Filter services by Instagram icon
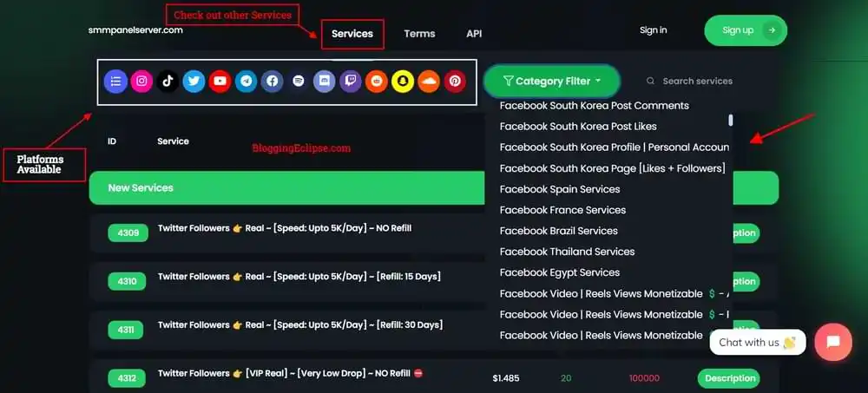 [x=141, y=82]
